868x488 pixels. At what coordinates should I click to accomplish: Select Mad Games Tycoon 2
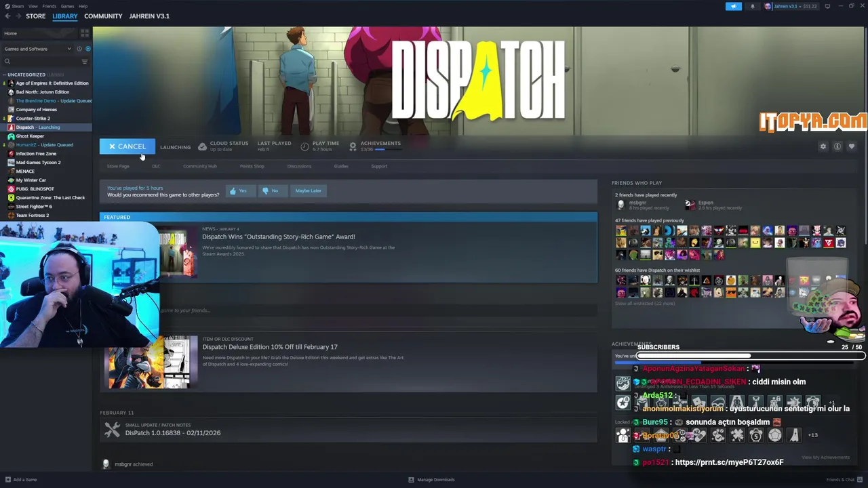(x=46, y=163)
